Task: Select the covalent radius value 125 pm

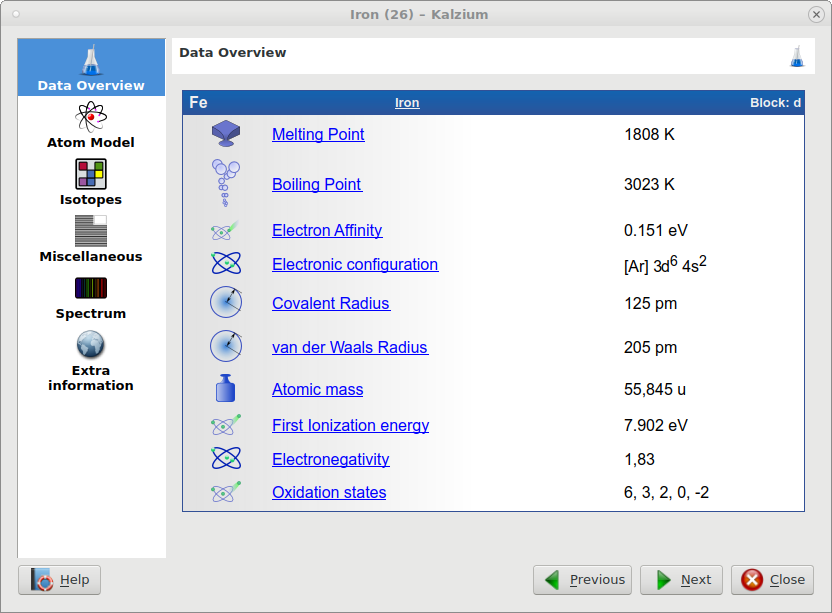Action: coord(651,304)
